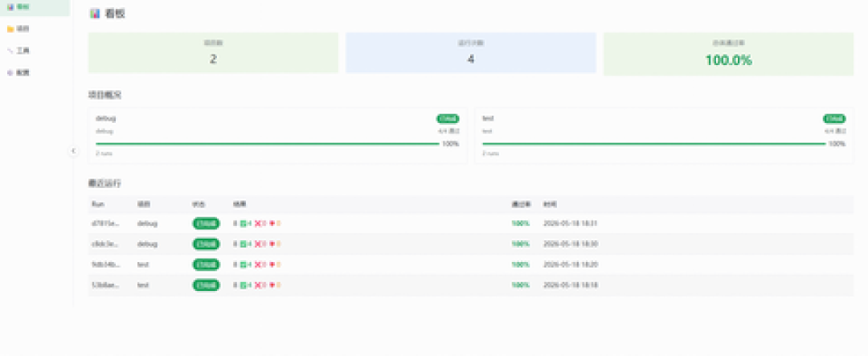Screen dimensions: 868x356
Task: Click the Run column header
Action: 97,204
